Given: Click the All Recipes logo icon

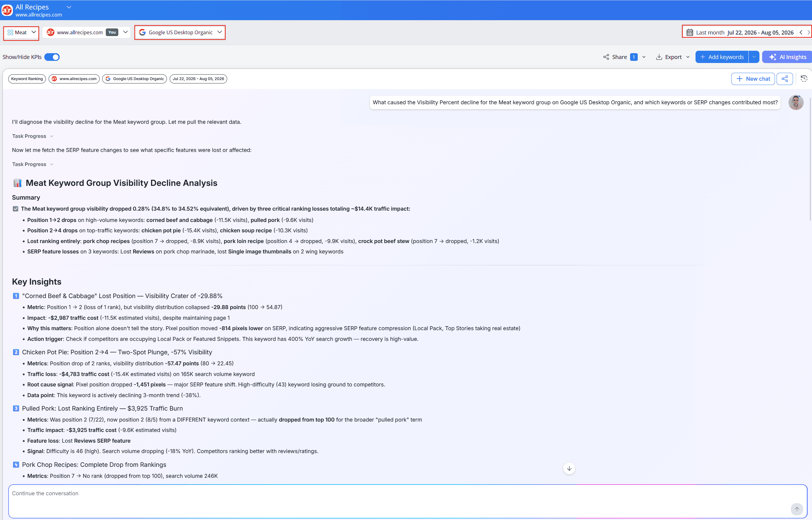Looking at the screenshot, I should [7, 10].
